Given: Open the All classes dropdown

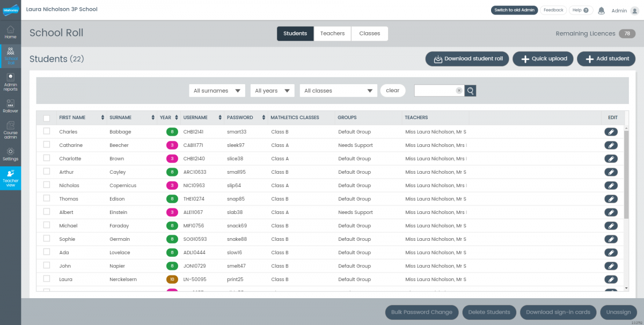Looking at the screenshot, I should coord(338,90).
